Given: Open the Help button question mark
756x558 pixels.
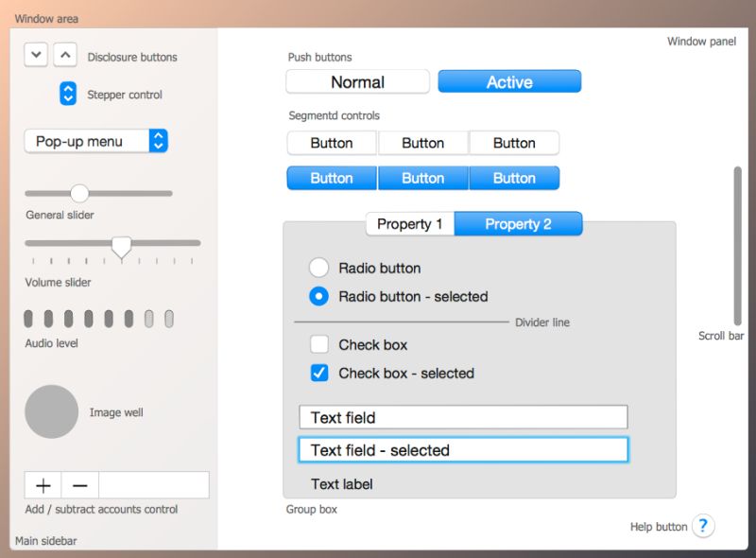Looking at the screenshot, I should 703,526.
